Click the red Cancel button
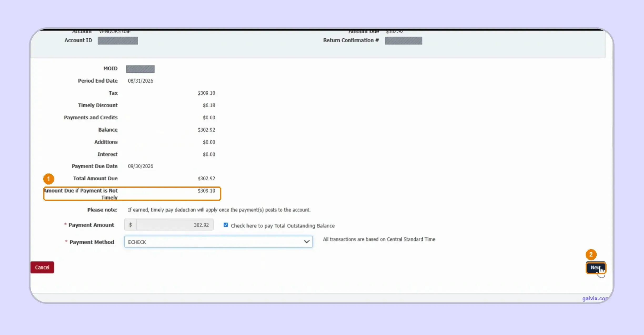Viewport: 644px width, 335px height. [42, 267]
